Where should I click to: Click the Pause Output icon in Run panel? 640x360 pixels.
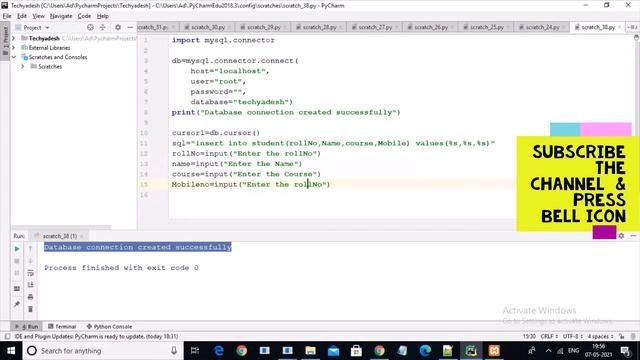[17, 273]
